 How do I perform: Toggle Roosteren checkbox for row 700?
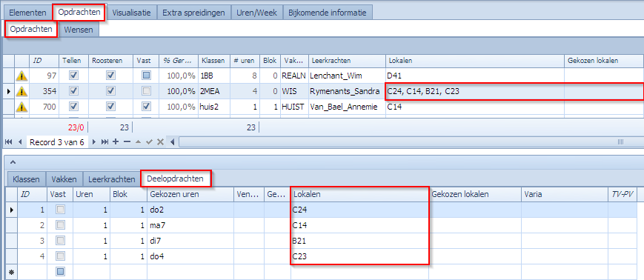click(x=110, y=107)
